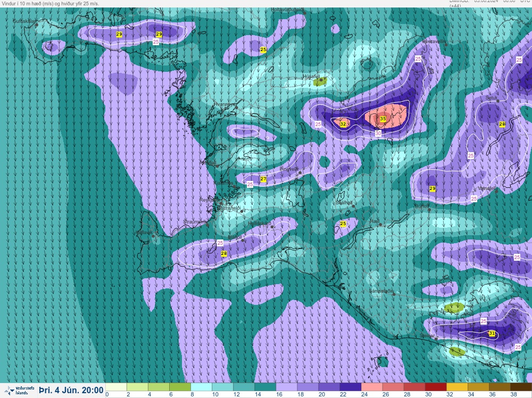Click the Reykjavík station marker
The image size is (532, 398).
point(221,204)
